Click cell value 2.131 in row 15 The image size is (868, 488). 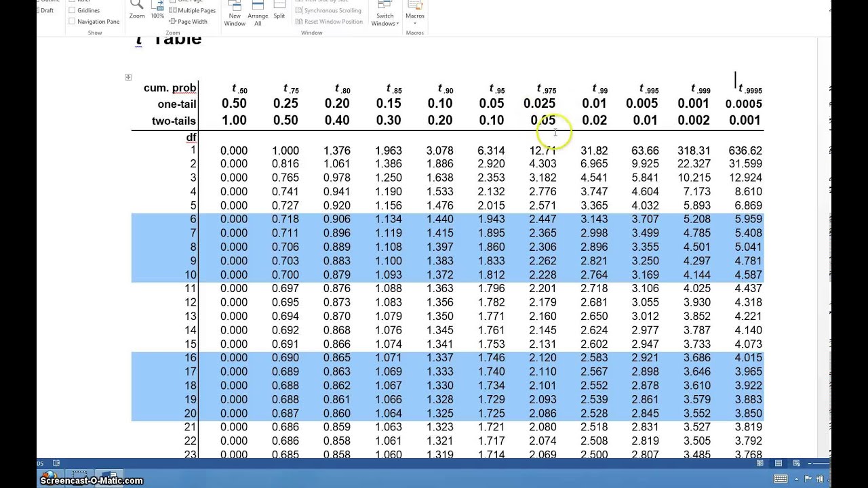[x=542, y=344]
